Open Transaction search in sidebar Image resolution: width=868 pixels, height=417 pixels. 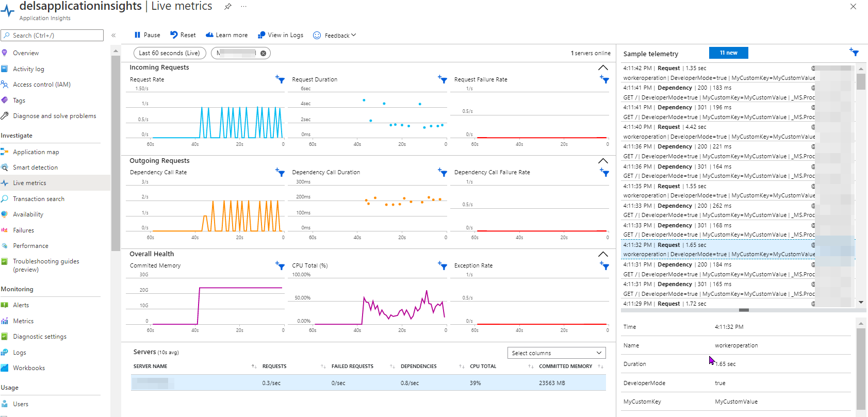pyautogui.click(x=39, y=199)
